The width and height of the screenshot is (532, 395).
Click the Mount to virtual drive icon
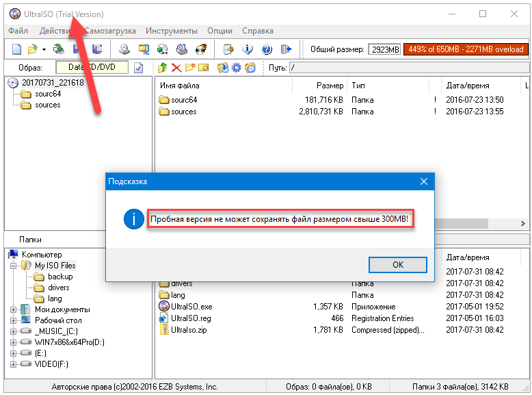tap(182, 49)
